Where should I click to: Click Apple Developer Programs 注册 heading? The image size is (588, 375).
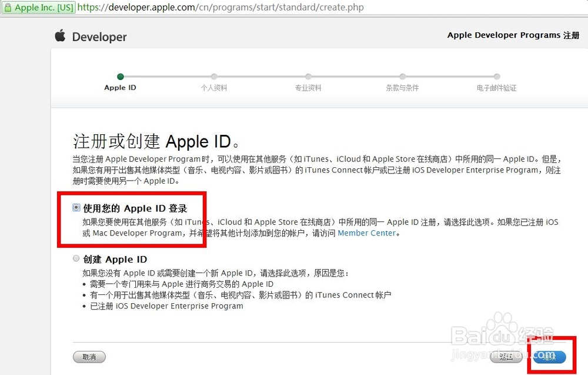(x=512, y=35)
